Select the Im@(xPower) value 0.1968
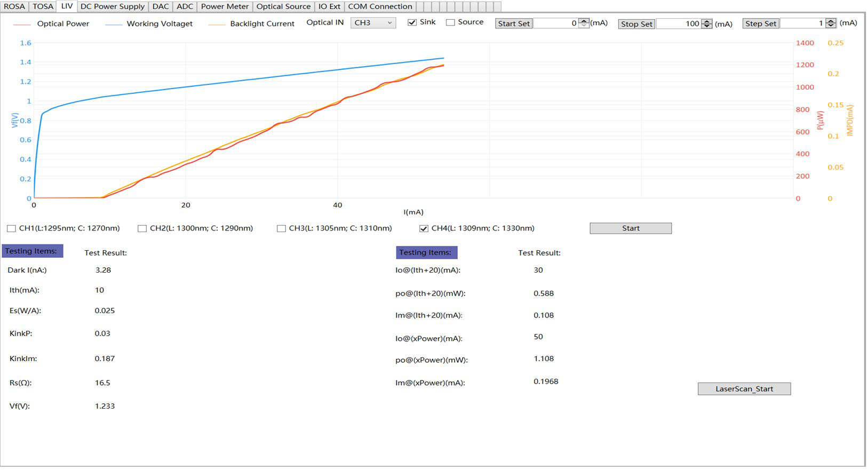 [x=546, y=381]
